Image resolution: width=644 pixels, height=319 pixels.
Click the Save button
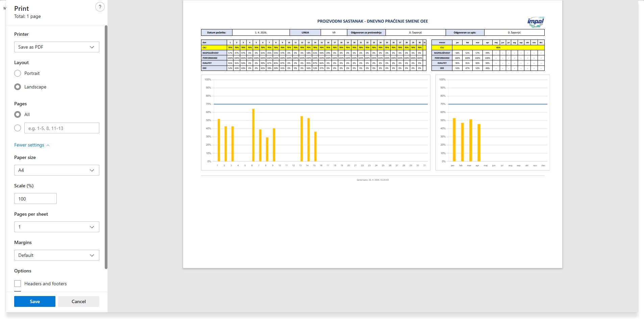click(x=35, y=301)
